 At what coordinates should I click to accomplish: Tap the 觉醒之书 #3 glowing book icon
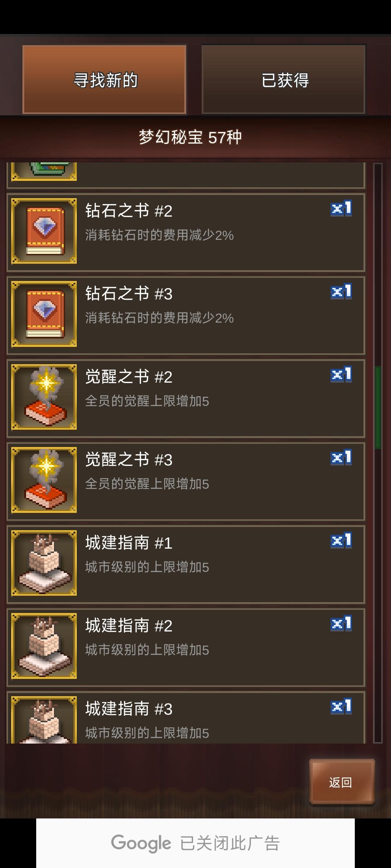click(44, 480)
